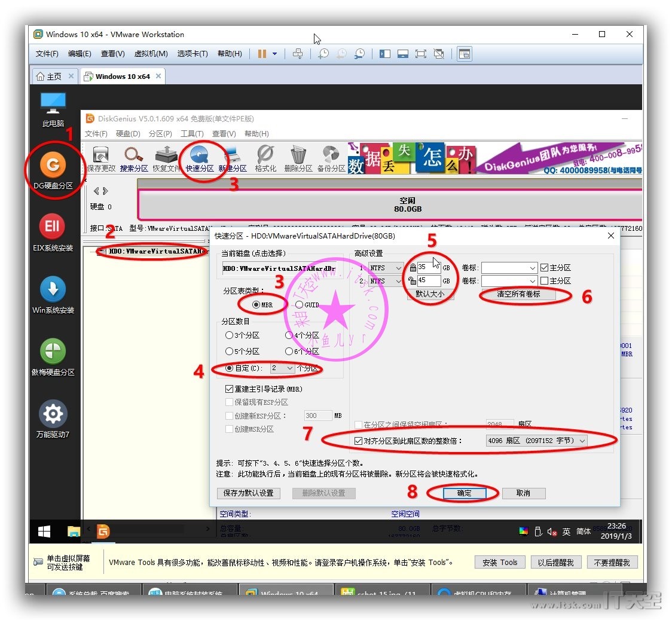Toggle 主分区 checkbox for partition 1
The width and height of the screenshot is (672, 620).
tap(544, 267)
